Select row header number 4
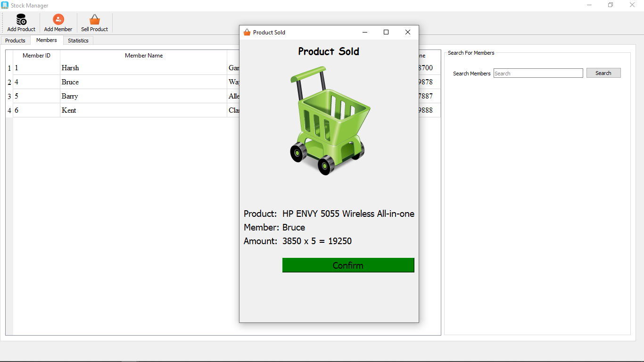Image resolution: width=644 pixels, height=362 pixels. pos(9,110)
